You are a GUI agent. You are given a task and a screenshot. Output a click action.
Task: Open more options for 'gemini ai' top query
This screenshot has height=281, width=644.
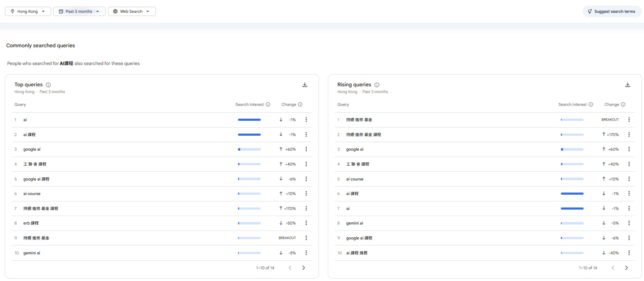pyautogui.click(x=306, y=253)
